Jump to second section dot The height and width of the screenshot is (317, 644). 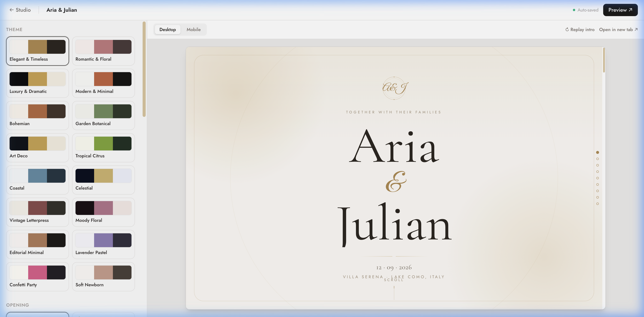[597, 159]
